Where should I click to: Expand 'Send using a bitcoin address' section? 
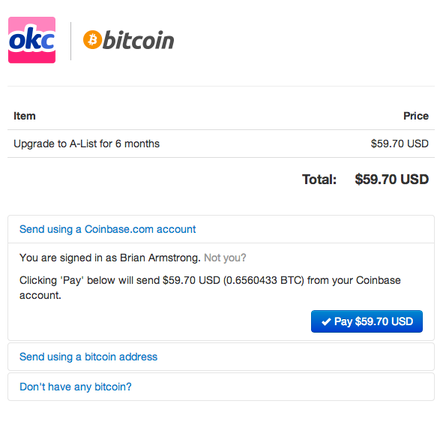click(x=88, y=357)
